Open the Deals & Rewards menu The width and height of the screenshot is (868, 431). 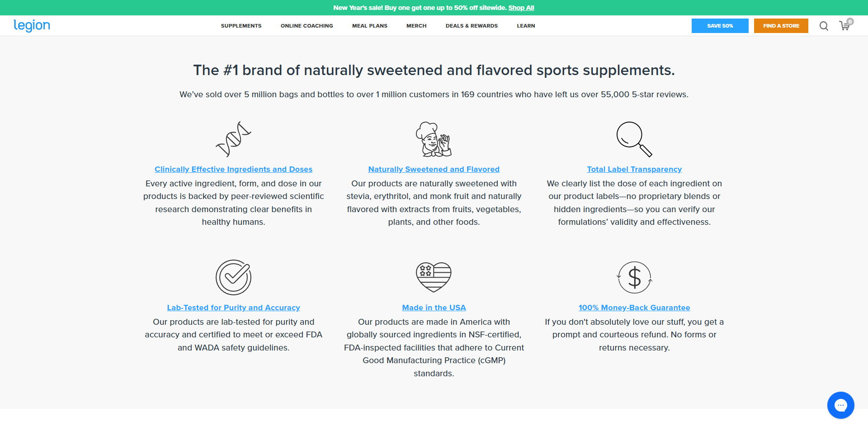click(472, 26)
